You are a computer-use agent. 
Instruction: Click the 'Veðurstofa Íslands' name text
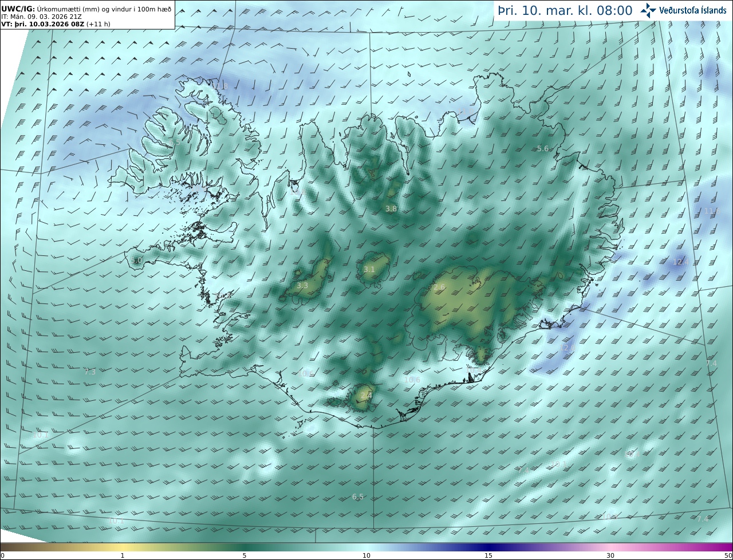pos(692,10)
